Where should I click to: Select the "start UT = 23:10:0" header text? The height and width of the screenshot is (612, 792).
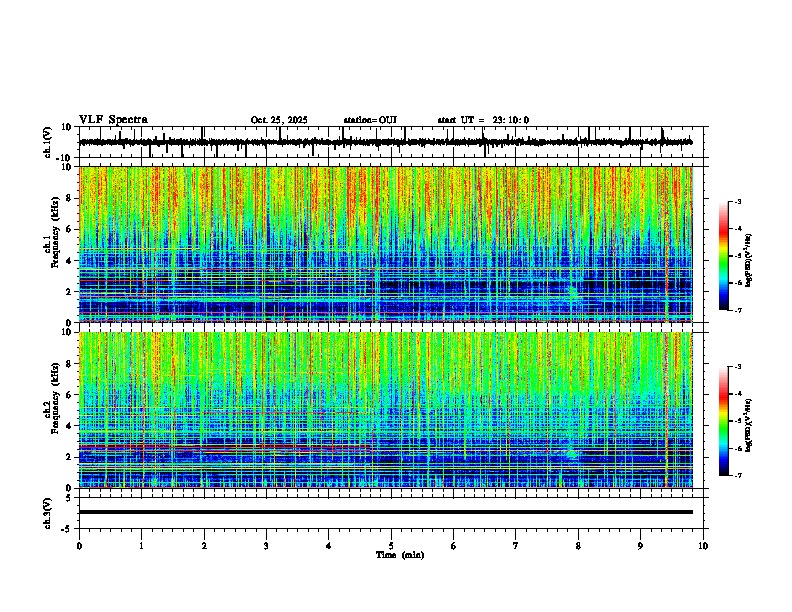[x=483, y=120]
